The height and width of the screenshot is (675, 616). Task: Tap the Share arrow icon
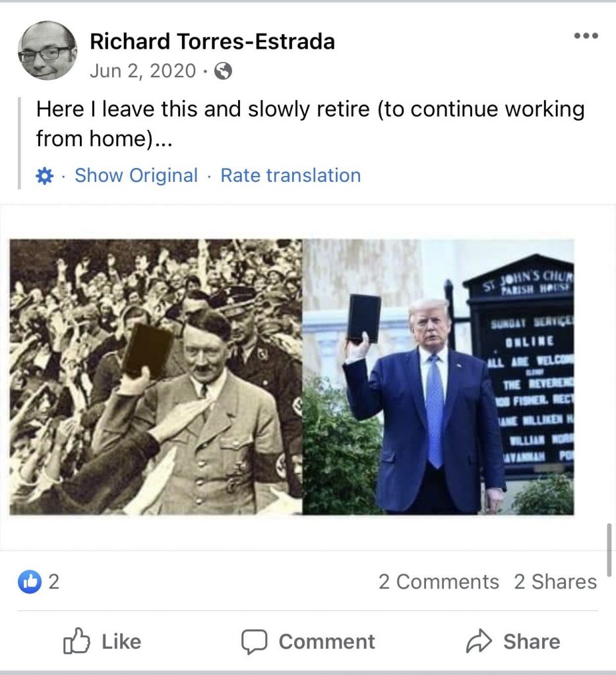(479, 641)
